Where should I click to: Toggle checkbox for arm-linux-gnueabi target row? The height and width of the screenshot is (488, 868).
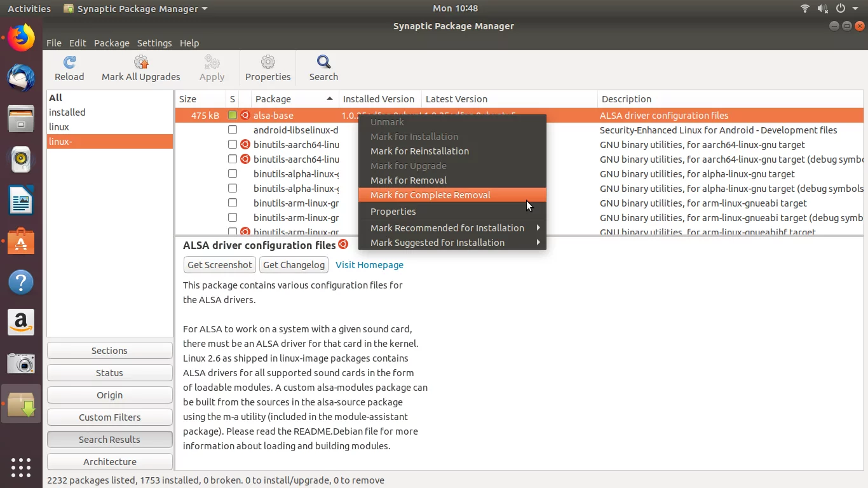coord(233,203)
